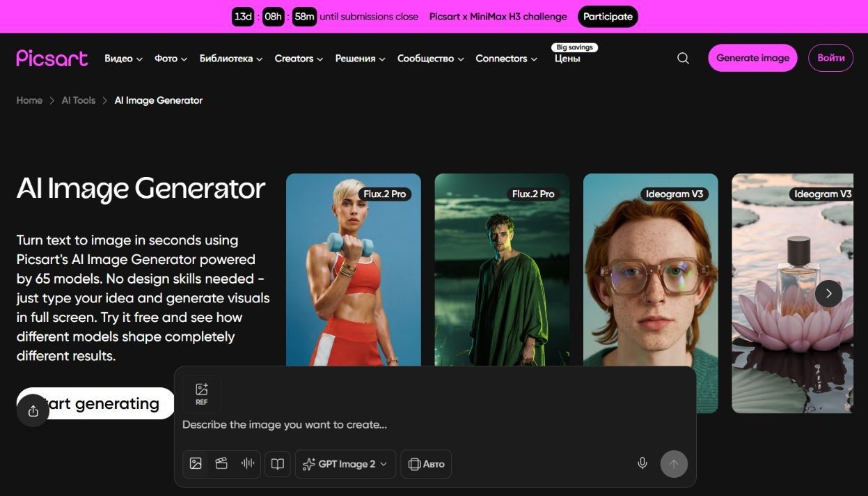Select the audio waveform mode icon
The width and height of the screenshot is (868, 496).
(x=248, y=464)
